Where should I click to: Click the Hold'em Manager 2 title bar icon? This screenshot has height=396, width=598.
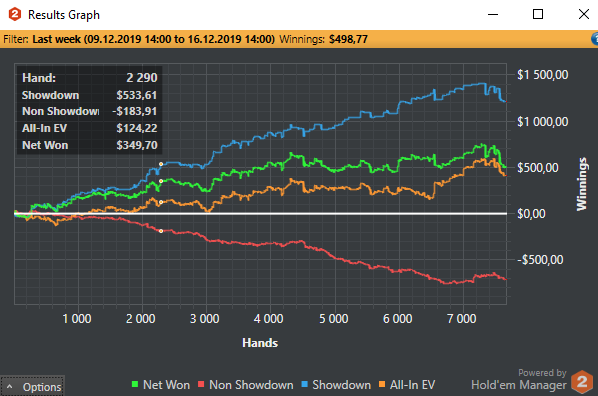coord(14,14)
